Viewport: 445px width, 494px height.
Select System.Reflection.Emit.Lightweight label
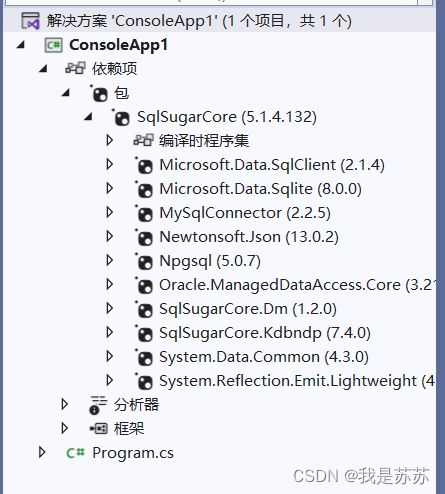[297, 381]
